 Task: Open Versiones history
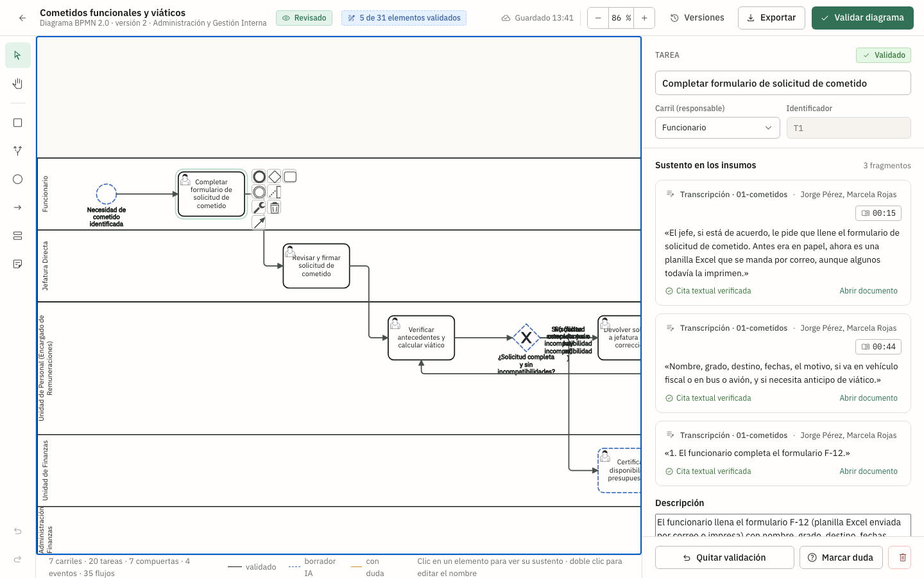pyautogui.click(x=697, y=18)
